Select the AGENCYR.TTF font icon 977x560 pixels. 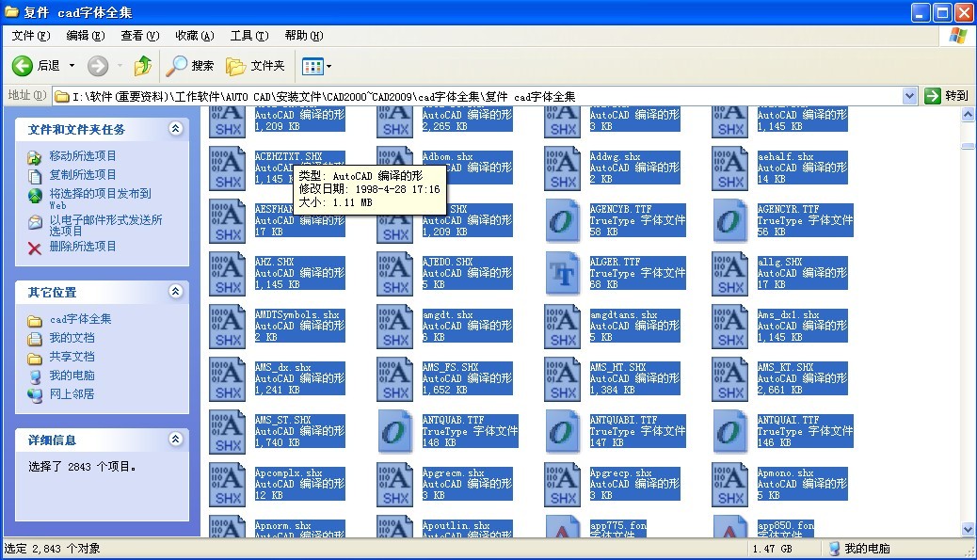click(x=729, y=220)
